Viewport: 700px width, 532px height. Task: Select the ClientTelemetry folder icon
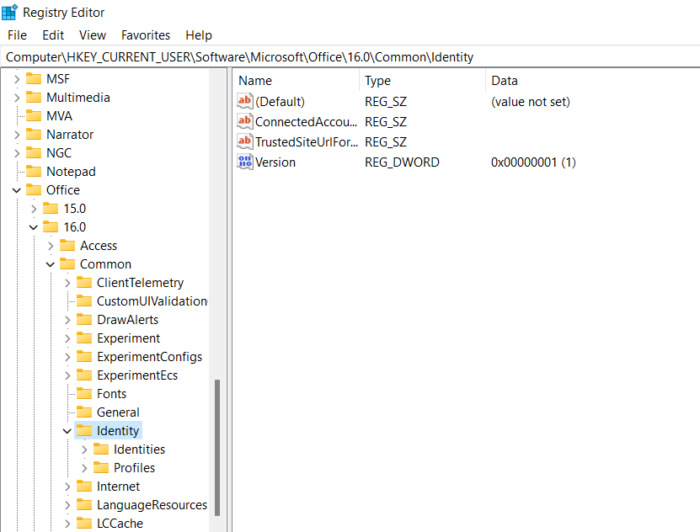[84, 283]
